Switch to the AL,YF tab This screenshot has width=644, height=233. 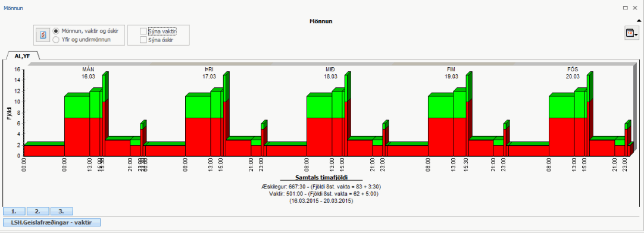[23, 56]
